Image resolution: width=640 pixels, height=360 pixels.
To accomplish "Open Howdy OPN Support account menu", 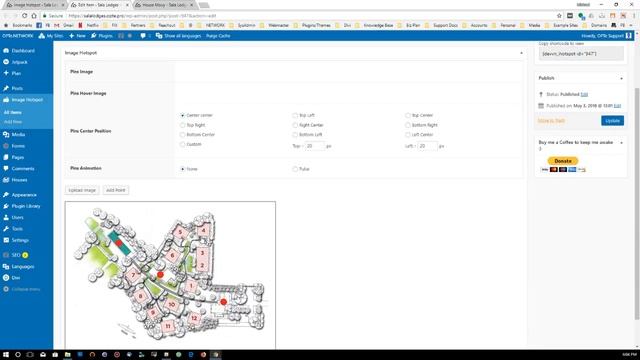I will click(x=606, y=36).
